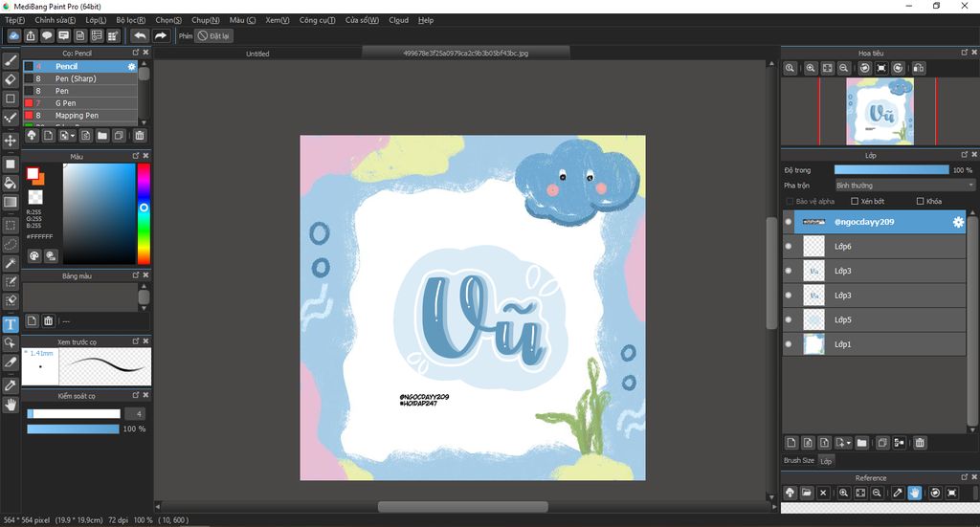This screenshot has height=527, width=980.
Task: Open Pencil brush gear settings
Action: tap(131, 66)
